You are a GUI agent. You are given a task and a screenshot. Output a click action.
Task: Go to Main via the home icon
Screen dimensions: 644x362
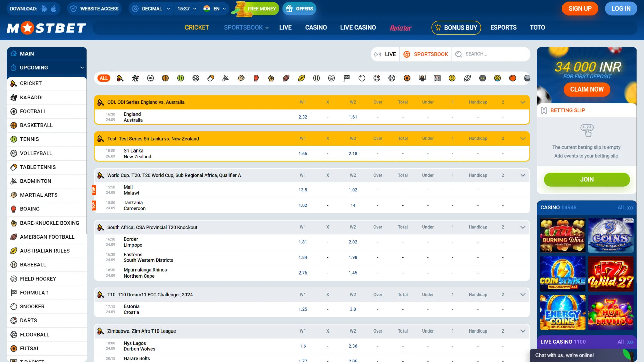(14, 54)
